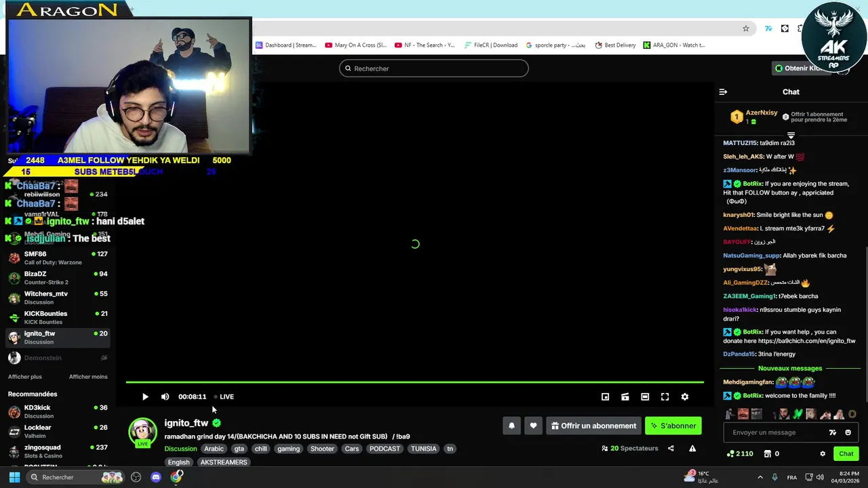This screenshot has width=868, height=488.
Task: Follow ignito_ftw with the heart button
Action: [x=533, y=426]
